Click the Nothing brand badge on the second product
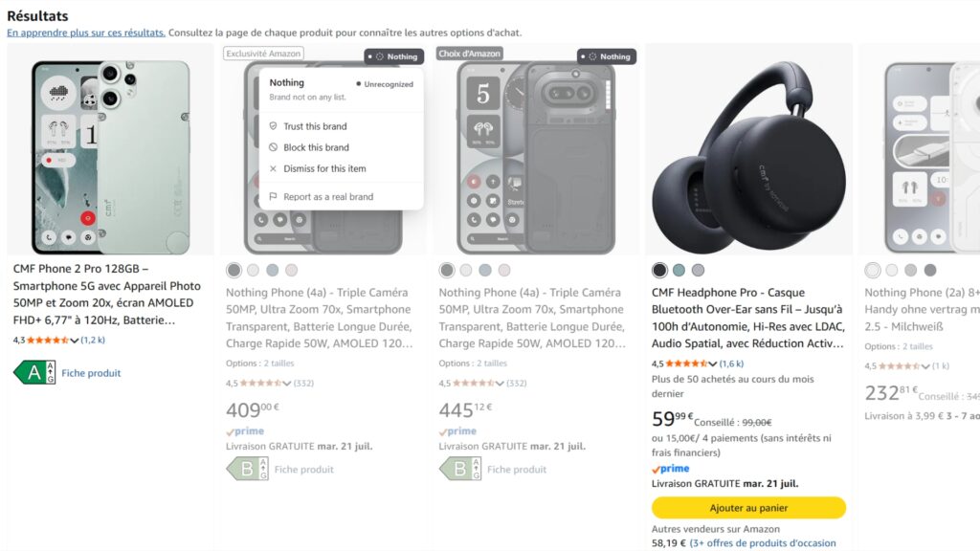The image size is (980, 551). [x=393, y=56]
